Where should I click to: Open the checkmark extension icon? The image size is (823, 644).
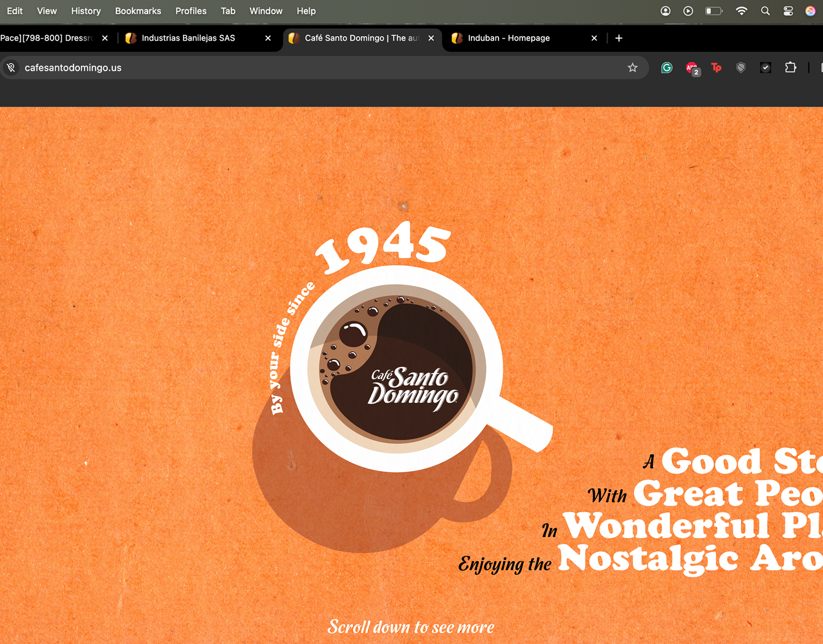(x=766, y=68)
